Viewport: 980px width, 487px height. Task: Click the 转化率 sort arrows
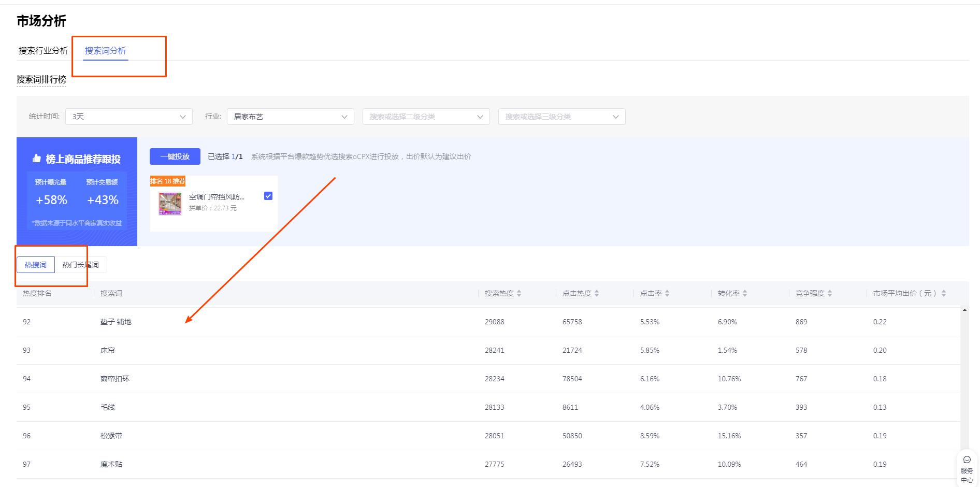745,293
